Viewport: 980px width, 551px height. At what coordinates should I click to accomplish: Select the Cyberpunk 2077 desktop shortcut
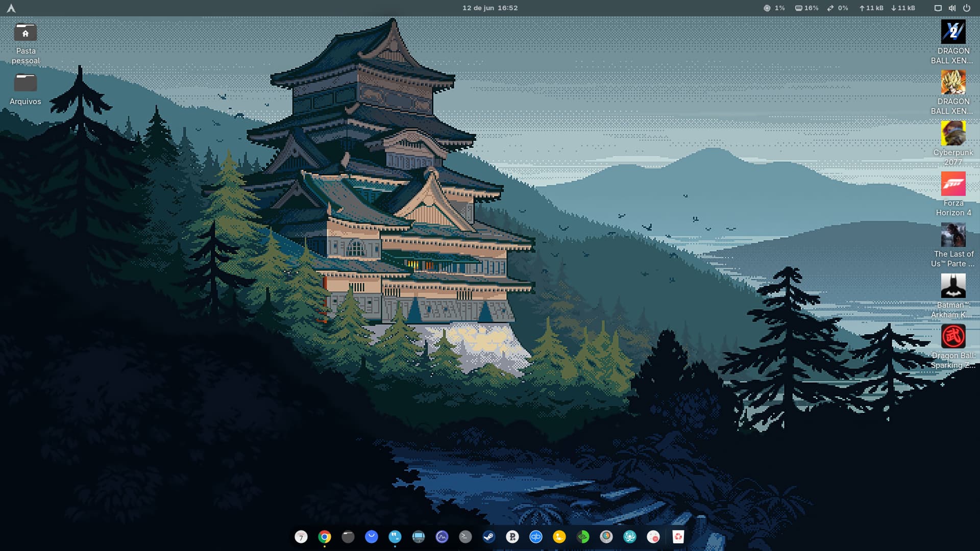click(953, 134)
